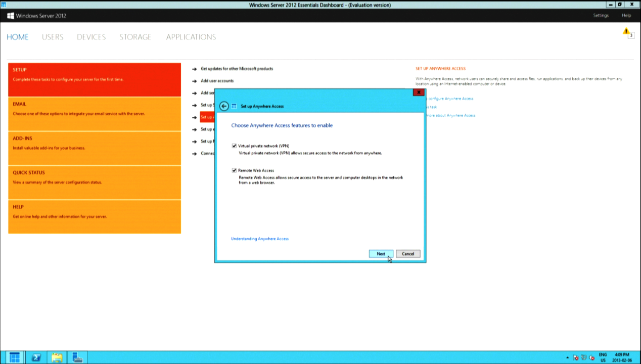Image resolution: width=641 pixels, height=364 pixels.
Task: Select Get updates for other Microsoft products
Action: click(x=237, y=69)
